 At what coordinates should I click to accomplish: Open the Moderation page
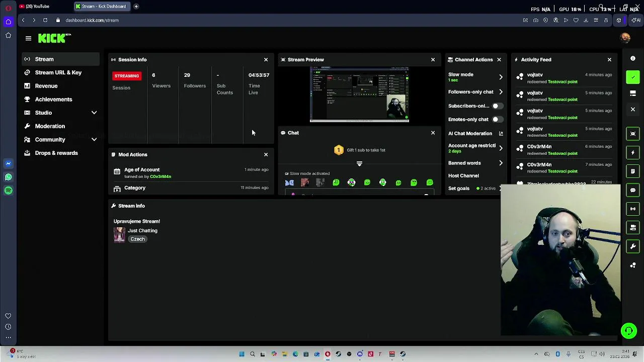click(60, 126)
